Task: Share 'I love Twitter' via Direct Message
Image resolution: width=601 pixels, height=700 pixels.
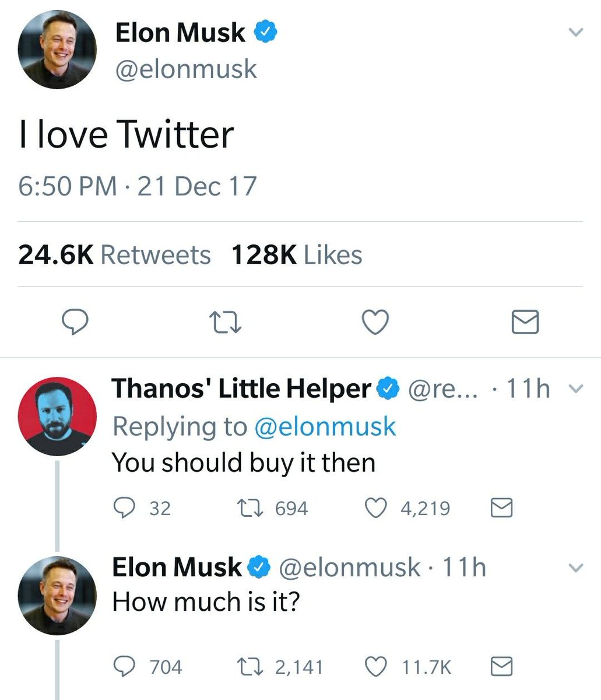Action: (524, 321)
